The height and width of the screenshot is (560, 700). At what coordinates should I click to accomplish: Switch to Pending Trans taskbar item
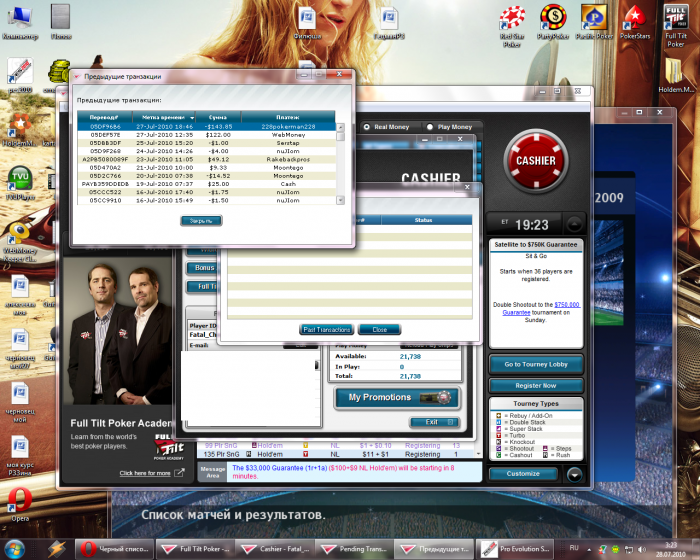(x=354, y=549)
